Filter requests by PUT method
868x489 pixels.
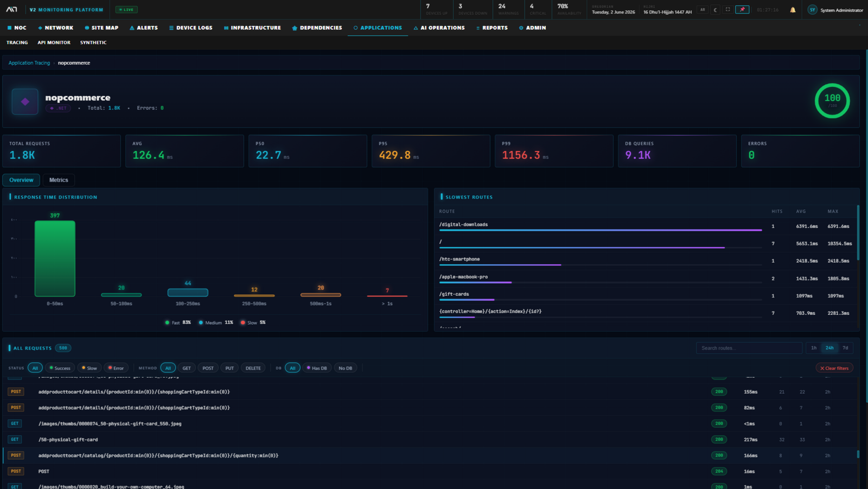229,368
